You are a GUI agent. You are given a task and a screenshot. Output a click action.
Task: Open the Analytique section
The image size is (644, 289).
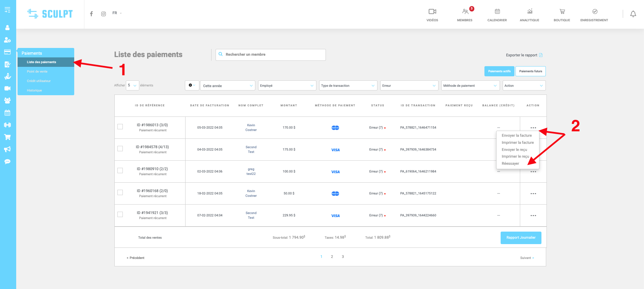click(x=530, y=15)
